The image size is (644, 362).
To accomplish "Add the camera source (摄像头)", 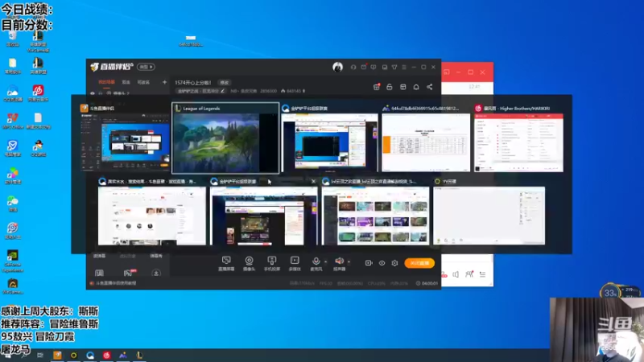I will pos(249,264).
